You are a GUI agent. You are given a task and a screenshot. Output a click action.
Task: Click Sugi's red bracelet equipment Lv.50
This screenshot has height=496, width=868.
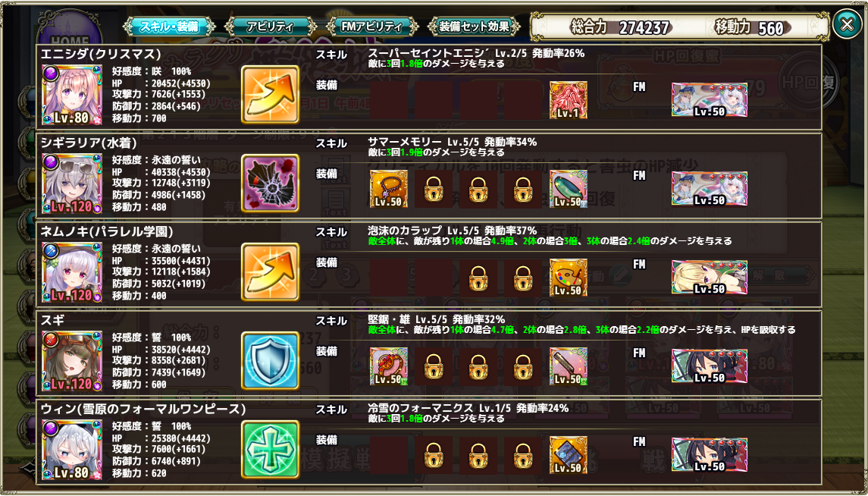tap(389, 366)
